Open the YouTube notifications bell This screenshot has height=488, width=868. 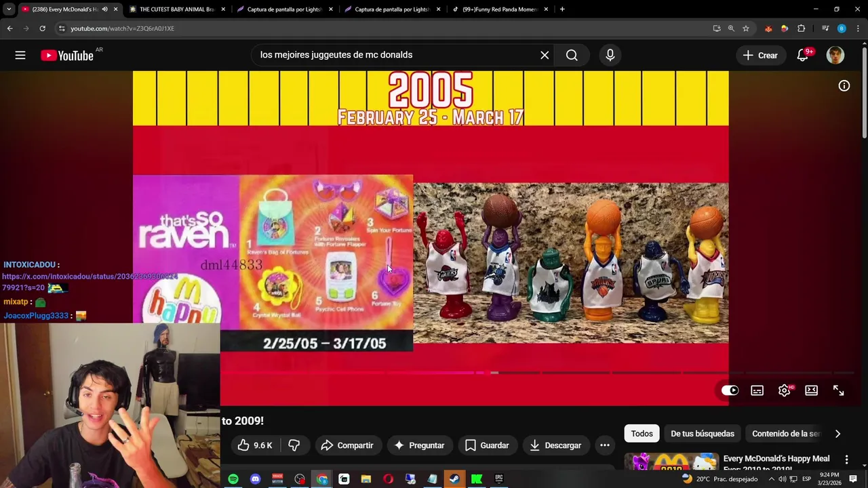[x=802, y=56]
